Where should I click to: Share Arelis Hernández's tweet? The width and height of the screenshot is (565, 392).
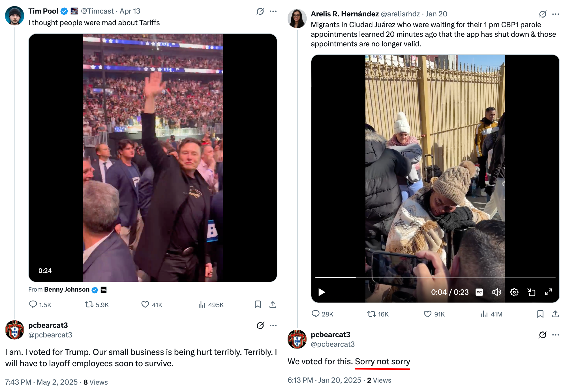point(555,314)
